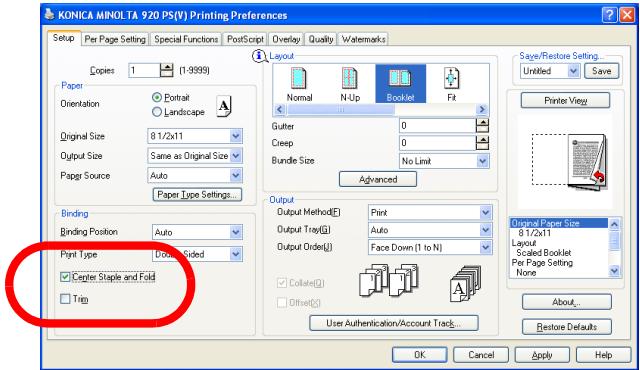Image resolution: width=640 pixels, height=370 pixels.
Task: Click Restore Defaults
Action: coord(567,327)
